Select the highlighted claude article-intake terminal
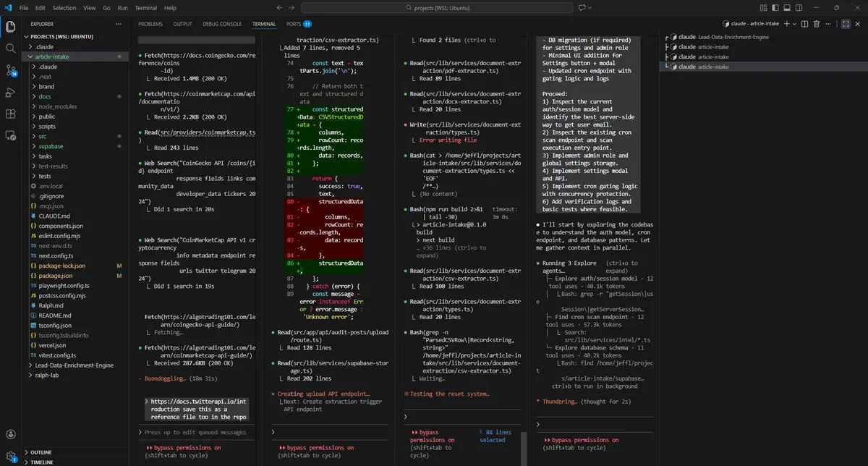This screenshot has height=466, width=868. tap(764, 67)
